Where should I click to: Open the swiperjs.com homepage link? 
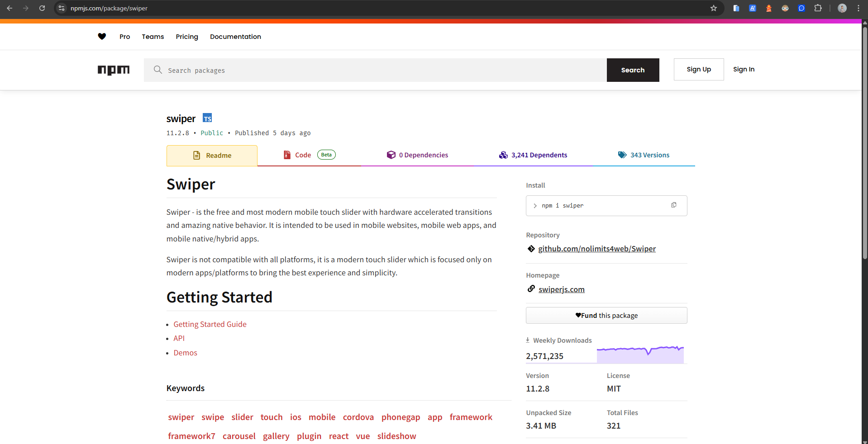(562, 289)
